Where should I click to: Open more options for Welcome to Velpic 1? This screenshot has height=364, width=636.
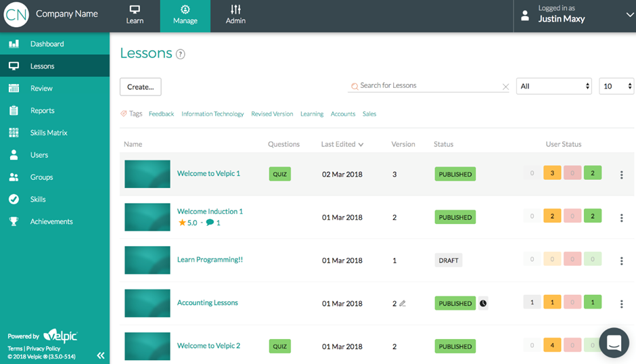(621, 175)
